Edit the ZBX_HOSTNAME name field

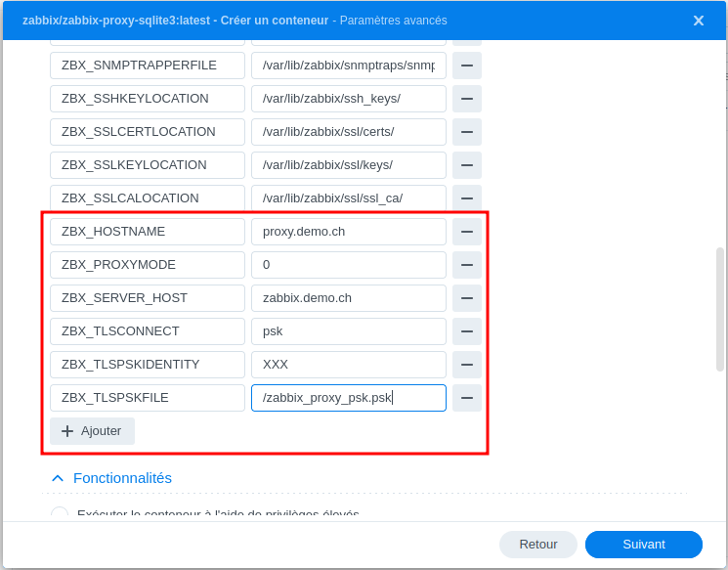[x=148, y=232]
